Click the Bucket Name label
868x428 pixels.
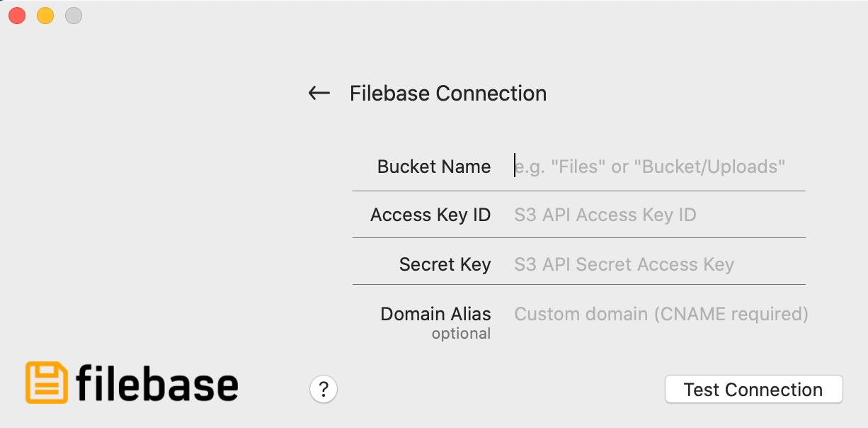pos(434,167)
